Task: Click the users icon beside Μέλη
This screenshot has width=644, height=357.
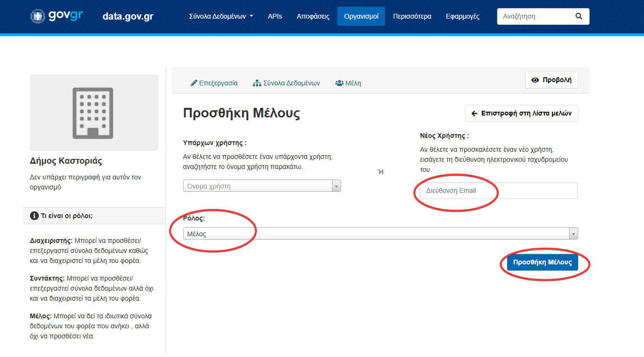Action: coord(339,83)
